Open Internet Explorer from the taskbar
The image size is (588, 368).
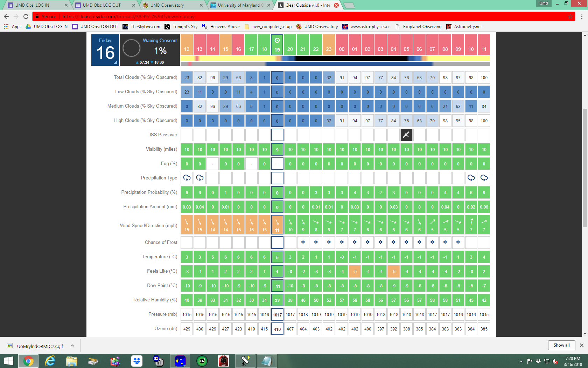[50, 361]
